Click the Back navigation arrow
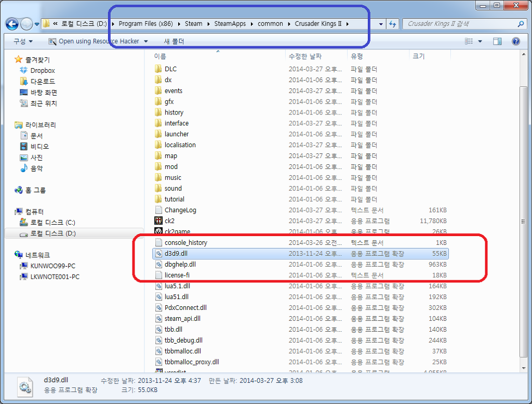 click(12, 24)
